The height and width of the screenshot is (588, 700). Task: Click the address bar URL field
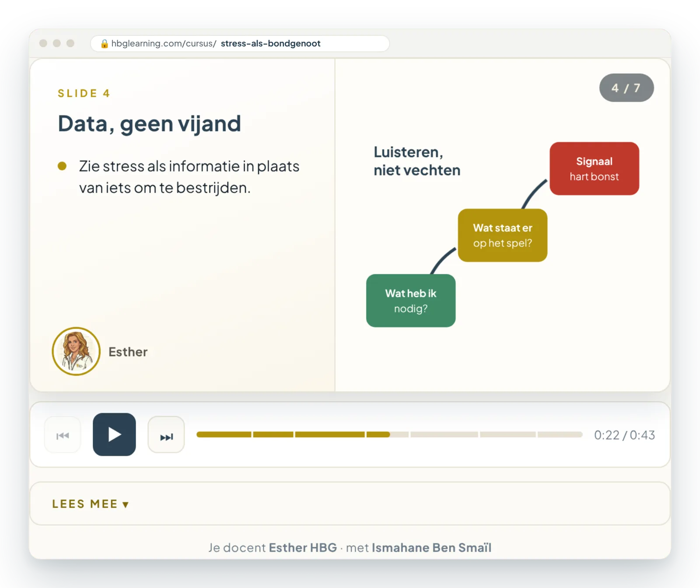(240, 44)
